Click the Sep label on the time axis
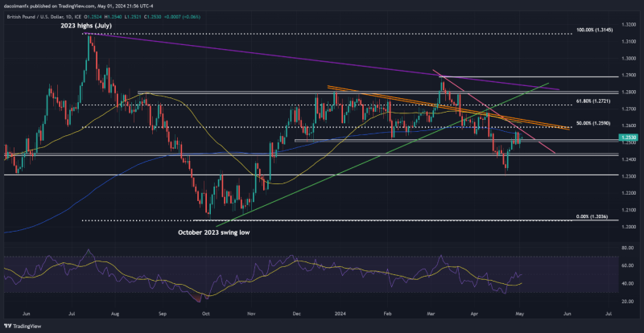Screen dimensions: 644x333 pos(163,314)
